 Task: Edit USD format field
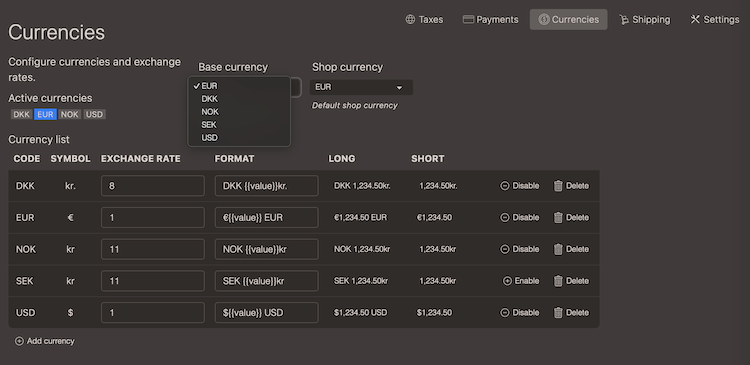pos(266,312)
